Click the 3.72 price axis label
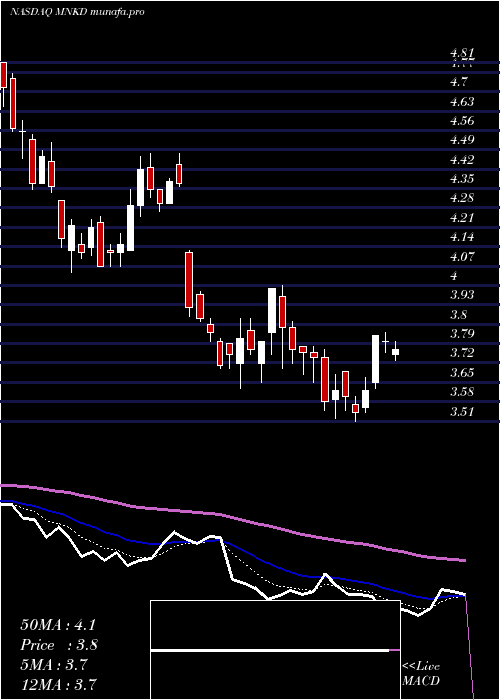This screenshot has width=500, height=700. tap(462, 353)
